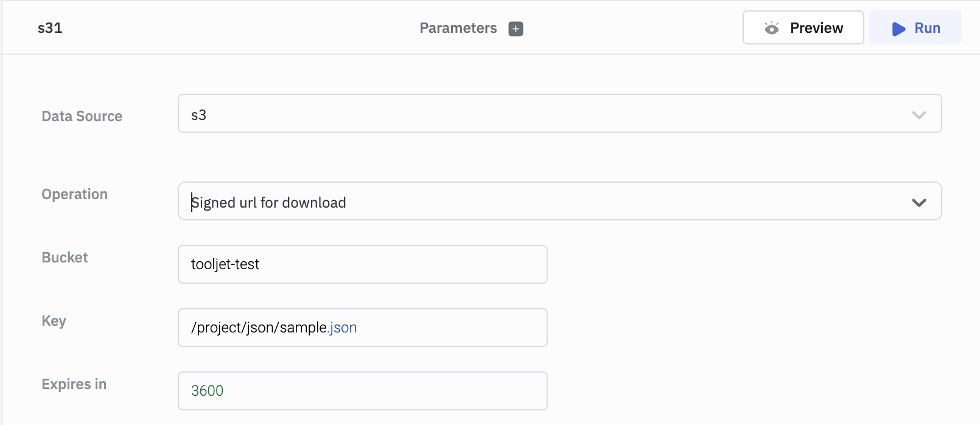This screenshot has height=425, width=980.
Task: Open the 'Signed url for download' dropdown
Action: 548,202
